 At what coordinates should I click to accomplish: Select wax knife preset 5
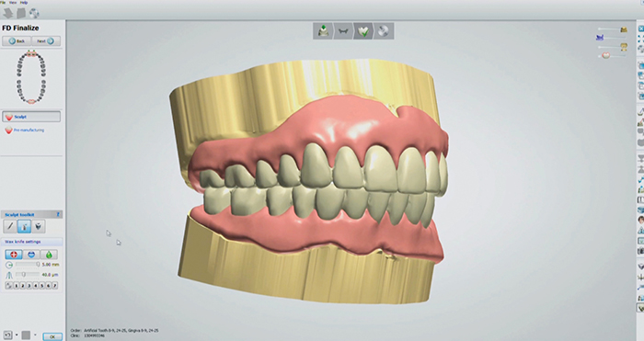tap(42, 285)
